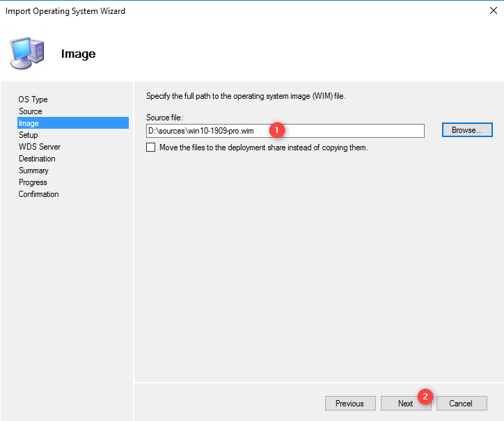Select the Progress wizard step
504x421 pixels.
click(33, 182)
